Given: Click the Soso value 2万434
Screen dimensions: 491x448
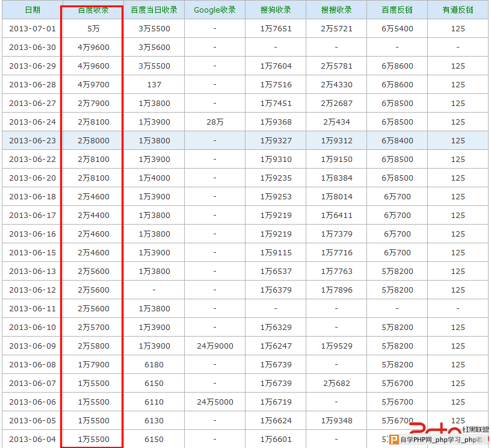Looking at the screenshot, I should (x=336, y=122).
